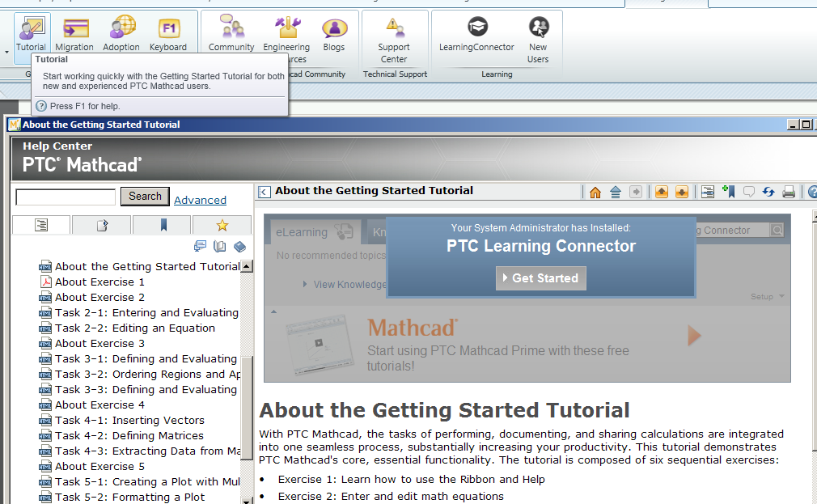Viewport: 817px width, 504px height.
Task: Click contents tree scroll down arrow
Action: [x=247, y=500]
